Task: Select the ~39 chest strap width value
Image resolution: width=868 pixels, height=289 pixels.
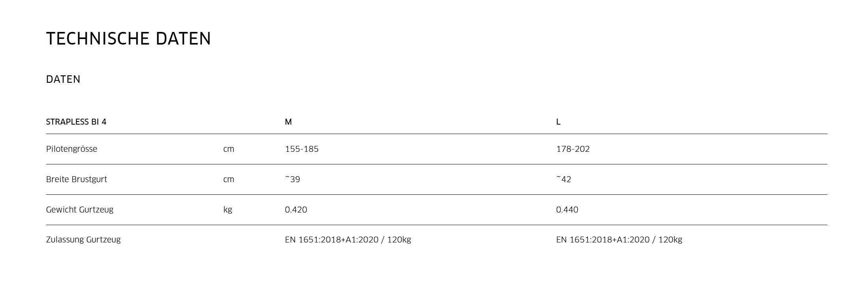Action: tap(293, 179)
